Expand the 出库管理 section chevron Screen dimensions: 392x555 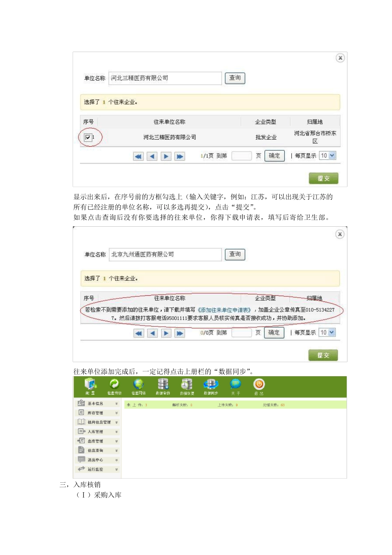coord(116,441)
